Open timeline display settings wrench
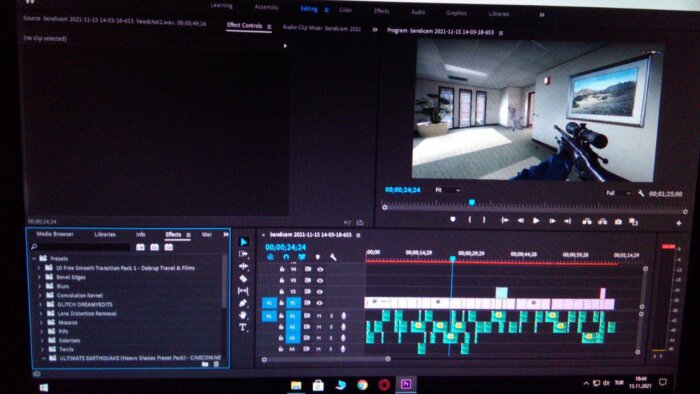 point(333,257)
